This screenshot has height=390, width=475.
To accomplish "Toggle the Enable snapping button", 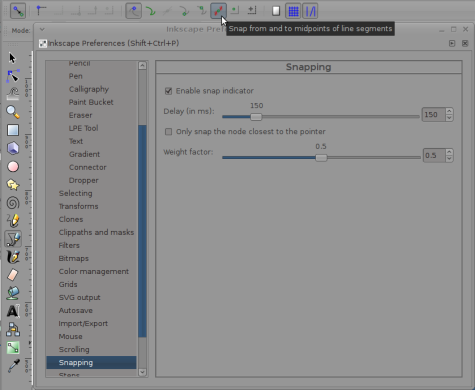I will pos(18,11).
